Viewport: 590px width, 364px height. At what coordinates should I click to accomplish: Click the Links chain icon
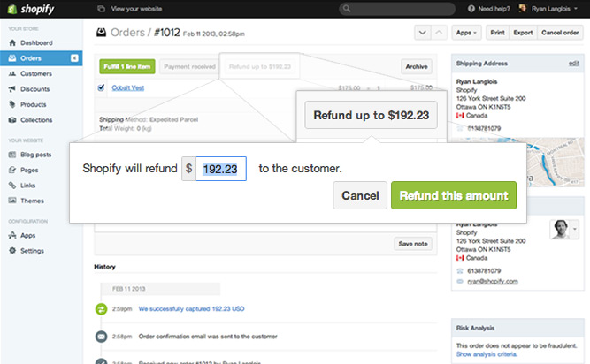pos(12,186)
